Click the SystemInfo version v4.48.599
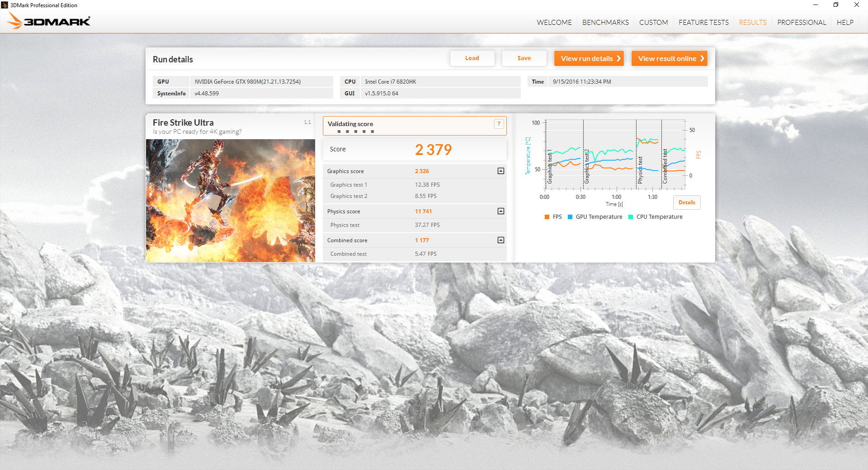 point(207,94)
